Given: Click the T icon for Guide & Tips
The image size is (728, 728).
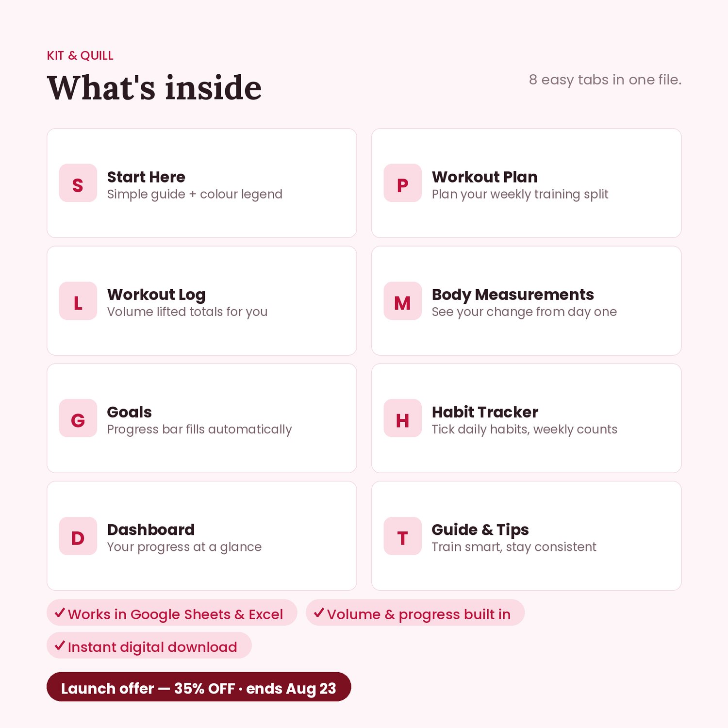Looking at the screenshot, I should [402, 536].
